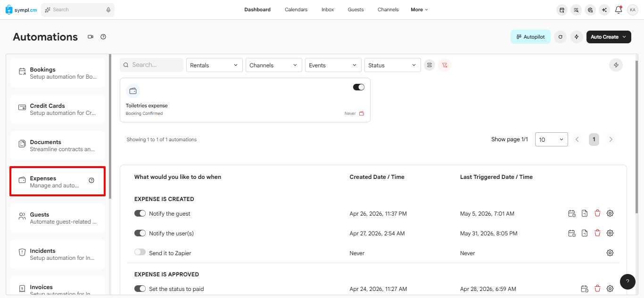This screenshot has height=298, width=644.
Task: Open the Rentals filter dropdown
Action: pyautogui.click(x=215, y=65)
